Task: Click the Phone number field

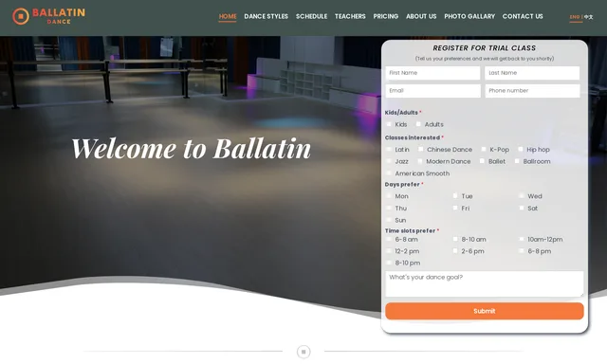Action: click(532, 91)
